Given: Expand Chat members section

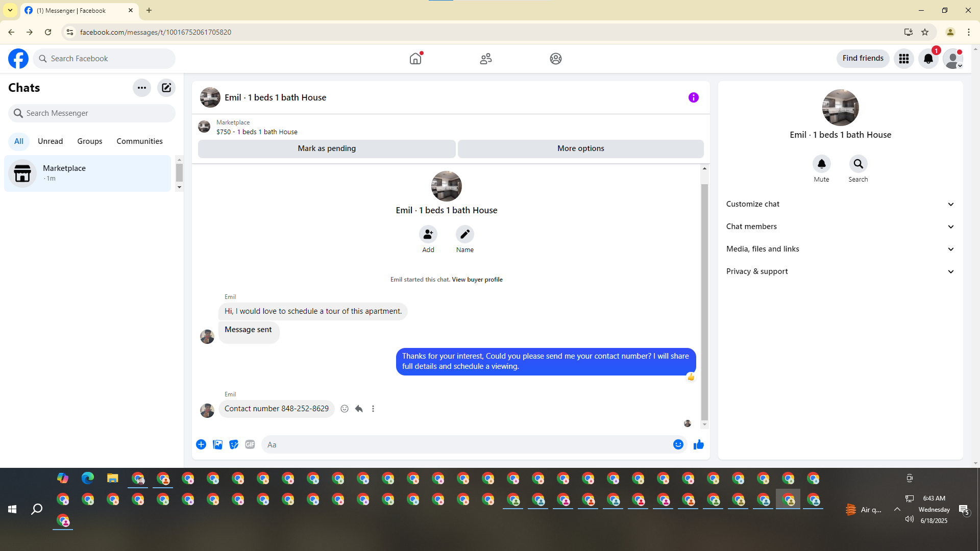Looking at the screenshot, I should coord(841,227).
